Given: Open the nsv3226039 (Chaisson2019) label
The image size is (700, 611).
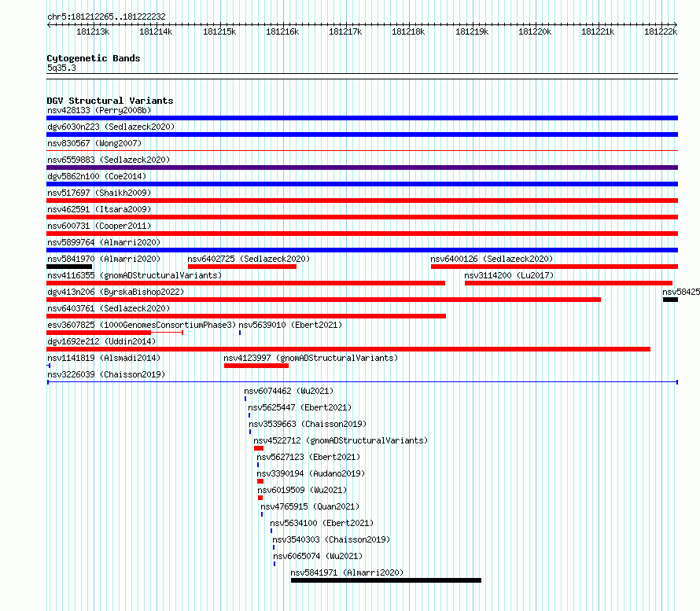Looking at the screenshot, I should click(x=106, y=374).
